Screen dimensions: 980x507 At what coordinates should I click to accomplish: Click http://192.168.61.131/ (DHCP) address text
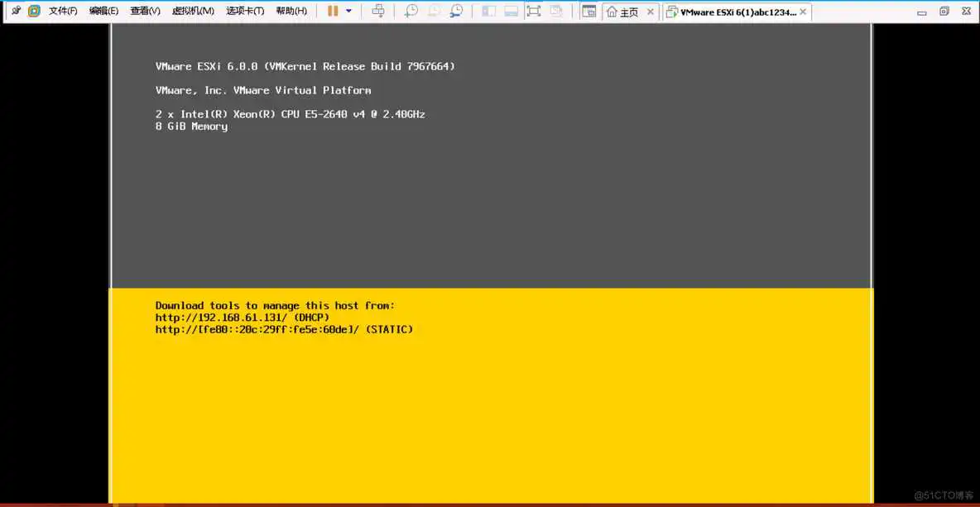(243, 318)
